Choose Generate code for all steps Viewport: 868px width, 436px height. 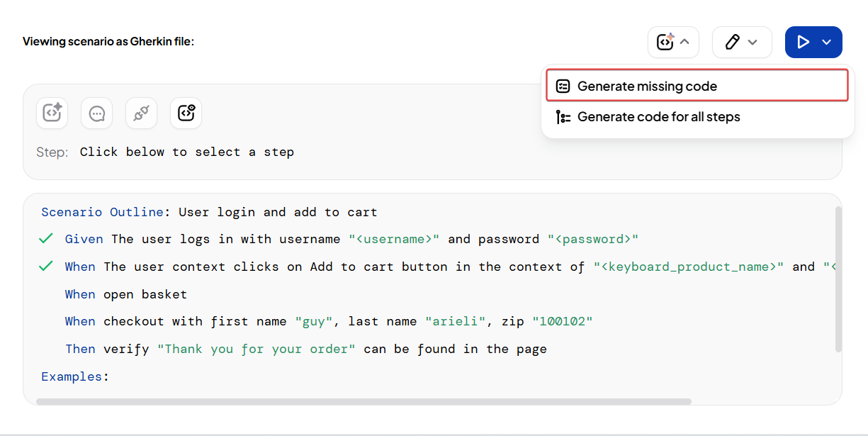tap(658, 117)
